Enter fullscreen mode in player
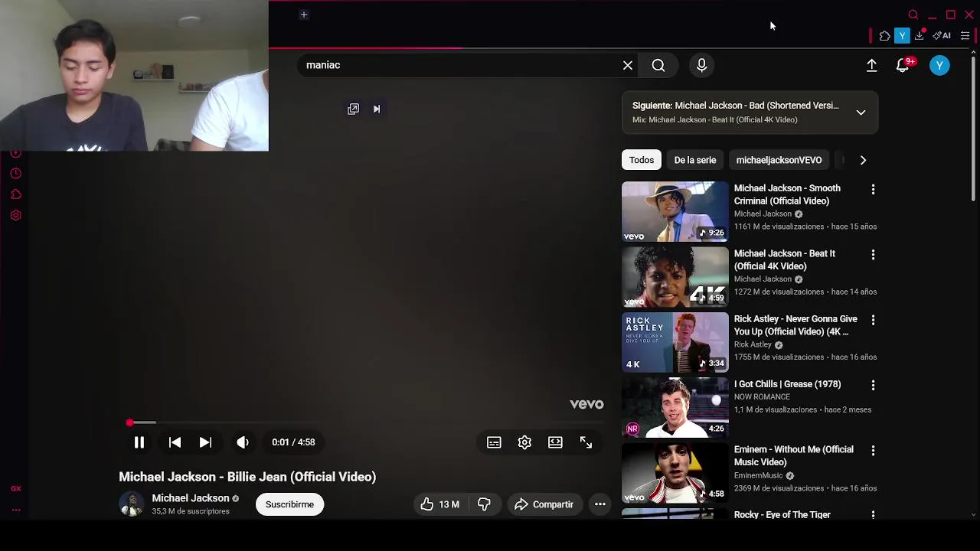This screenshot has height=551, width=980. (x=586, y=442)
